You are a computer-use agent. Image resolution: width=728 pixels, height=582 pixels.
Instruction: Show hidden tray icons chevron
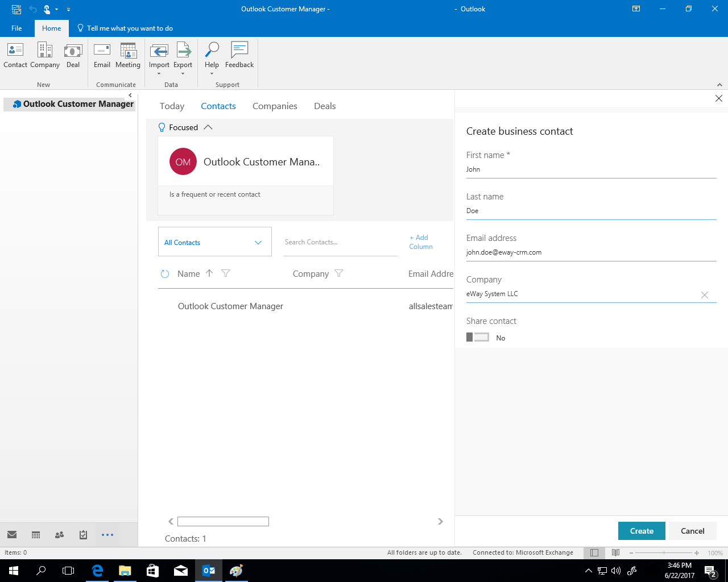[589, 571]
